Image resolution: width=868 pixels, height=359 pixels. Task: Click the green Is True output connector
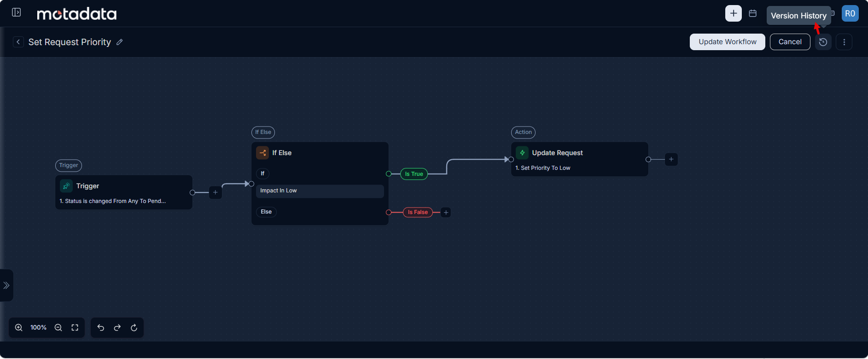(x=389, y=174)
